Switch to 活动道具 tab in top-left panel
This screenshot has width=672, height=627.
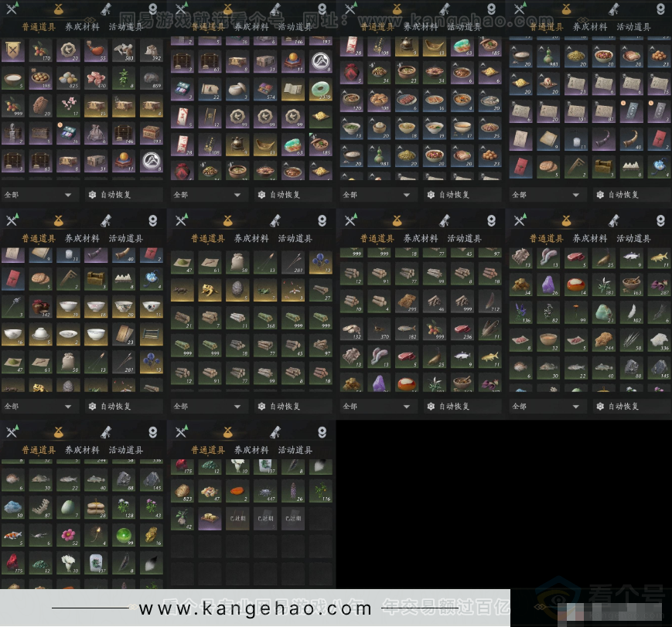(x=126, y=27)
